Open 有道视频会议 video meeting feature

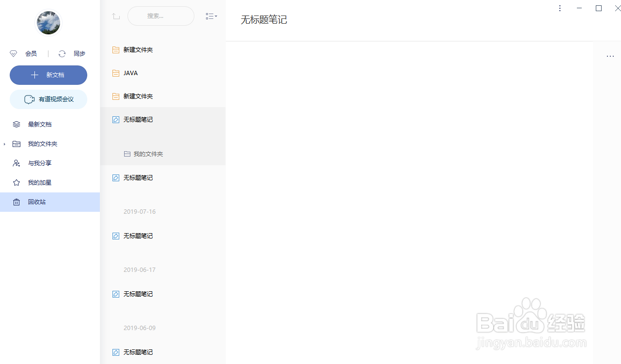[x=48, y=99]
